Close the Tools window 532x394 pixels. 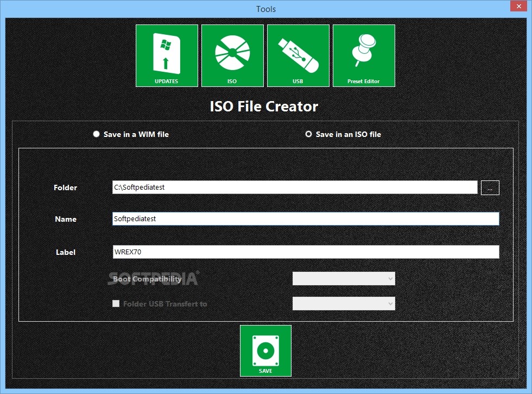519,6
